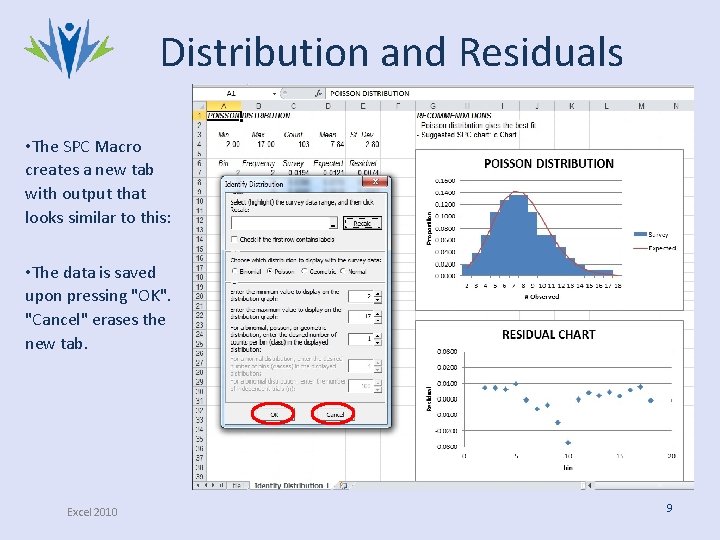Image resolution: width=720 pixels, height=540 pixels.
Task: Go to the next sheet tab arrow
Action: (214, 485)
